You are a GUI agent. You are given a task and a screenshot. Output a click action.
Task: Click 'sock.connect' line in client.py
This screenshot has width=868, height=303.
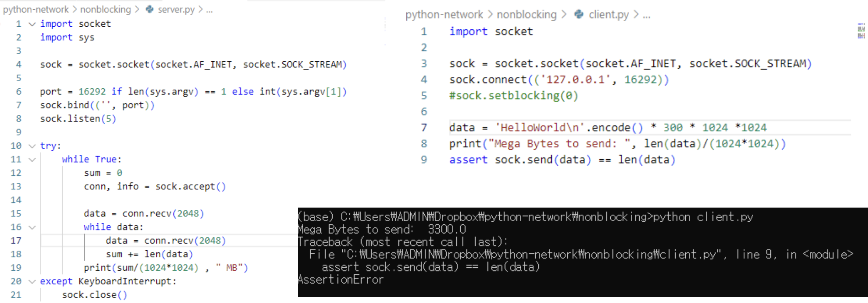[x=559, y=79]
